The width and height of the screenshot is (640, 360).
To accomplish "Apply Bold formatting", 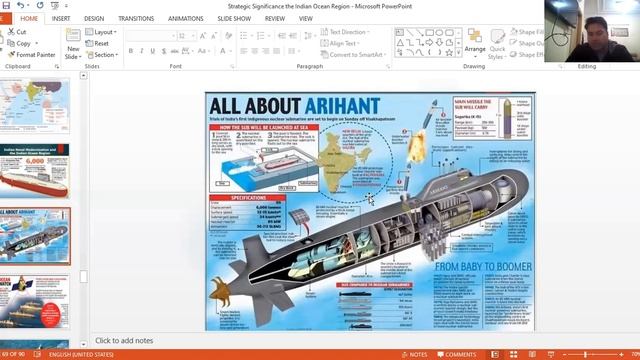I will point(131,51).
